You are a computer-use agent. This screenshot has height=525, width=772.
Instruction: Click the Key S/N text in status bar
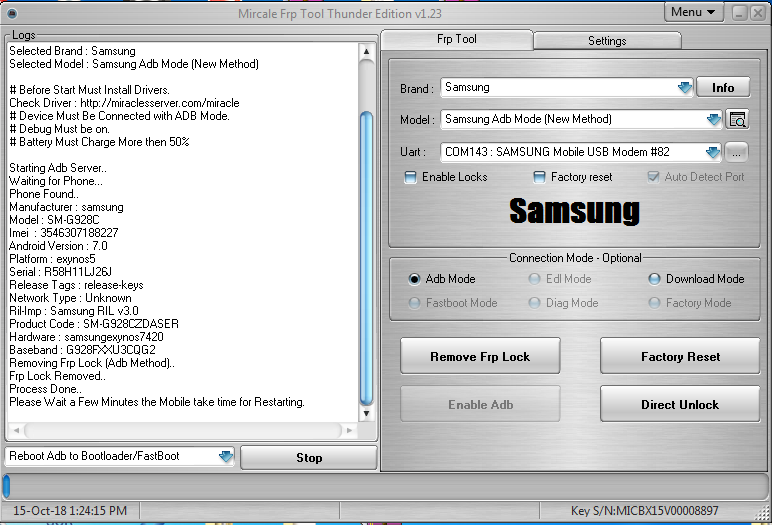[x=644, y=511]
